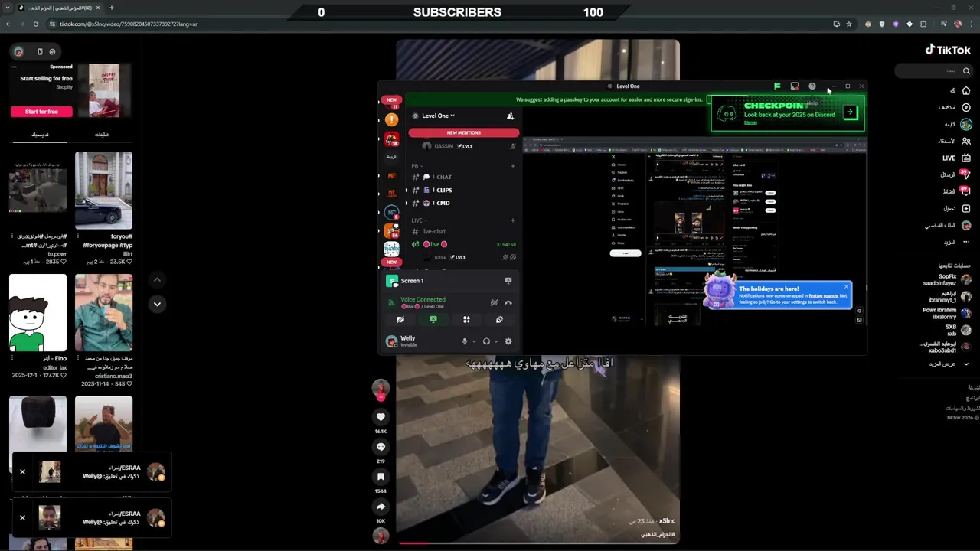Viewport: 980px width, 551px height.
Task: Create channel in LIVE category
Action: point(513,220)
